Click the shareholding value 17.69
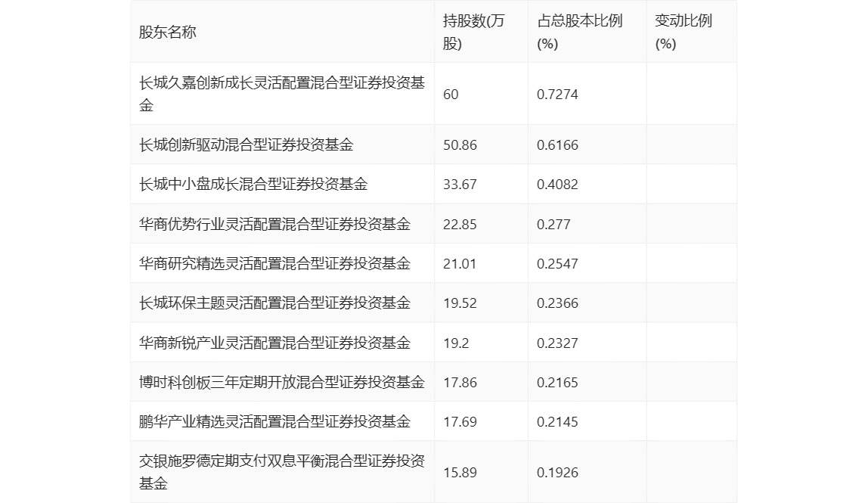The image size is (868, 503). tap(460, 421)
